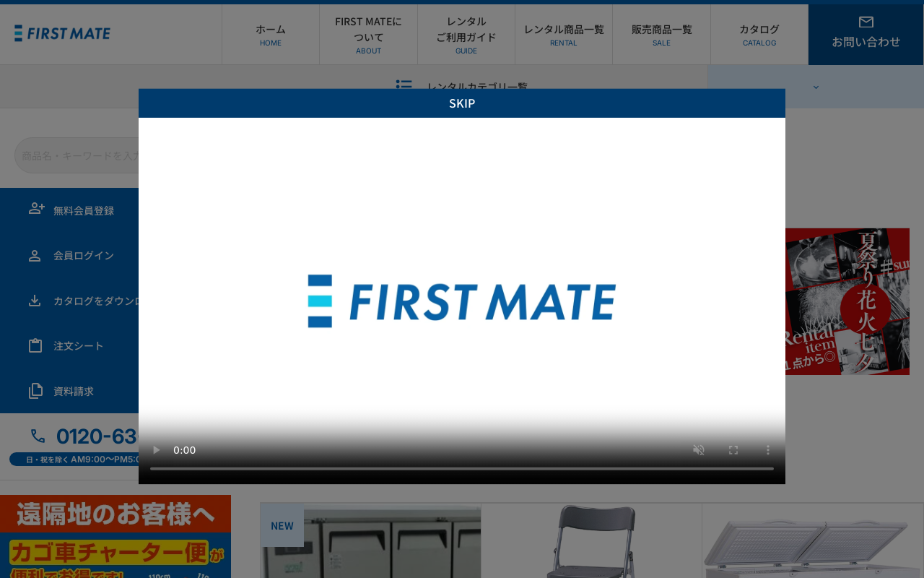Enter video fullscreen mode

(733, 450)
